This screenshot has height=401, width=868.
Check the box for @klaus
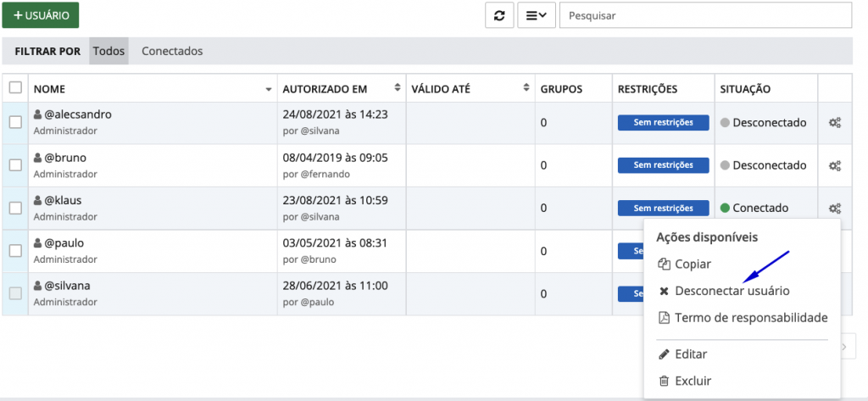click(15, 208)
